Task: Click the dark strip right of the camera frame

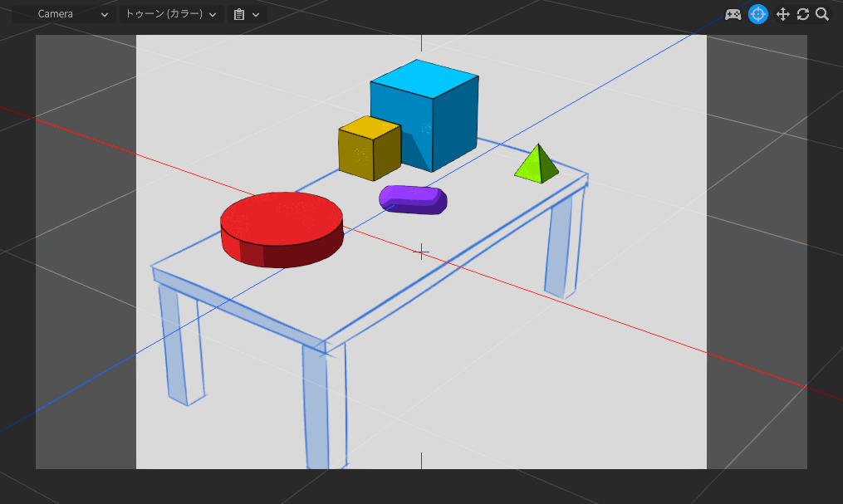Action: 756,249
